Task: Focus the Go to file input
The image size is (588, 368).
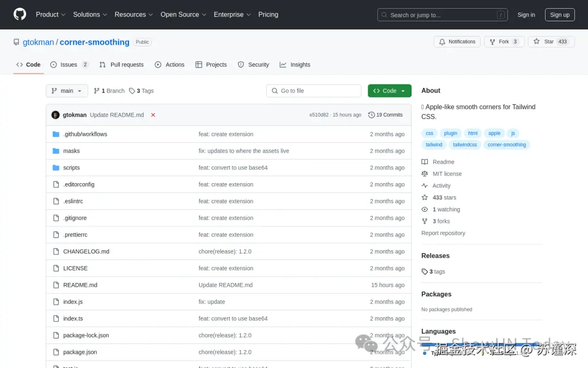Action: coord(314,91)
